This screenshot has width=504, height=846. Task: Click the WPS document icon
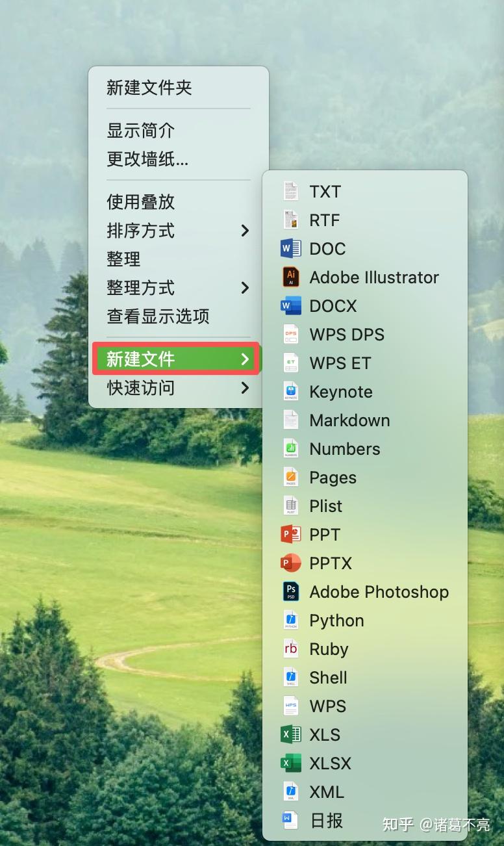tap(291, 706)
